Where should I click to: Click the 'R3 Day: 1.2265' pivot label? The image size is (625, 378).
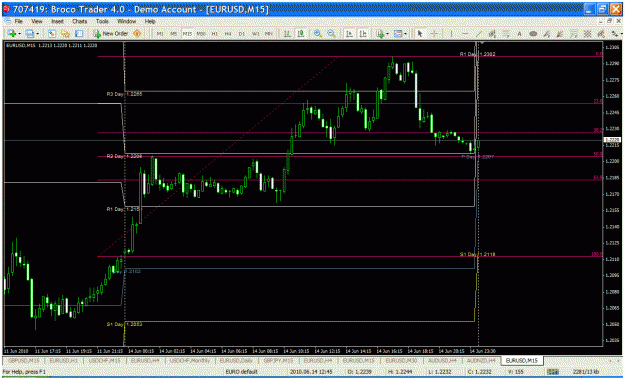[x=124, y=94]
